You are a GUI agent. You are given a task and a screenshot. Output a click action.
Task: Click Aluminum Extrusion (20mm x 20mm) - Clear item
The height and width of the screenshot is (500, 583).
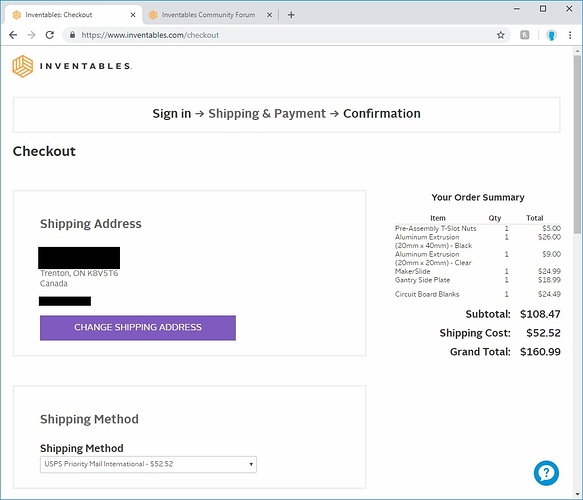(x=433, y=258)
